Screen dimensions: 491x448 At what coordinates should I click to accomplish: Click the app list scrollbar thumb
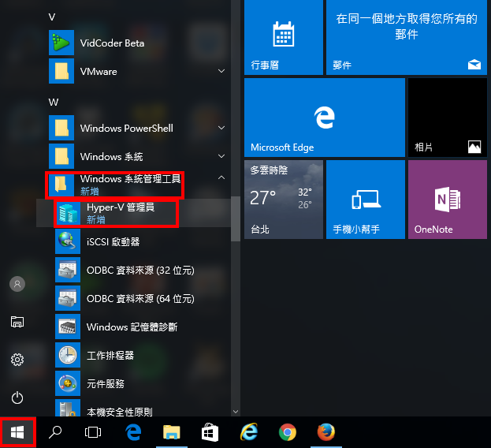pos(236,219)
